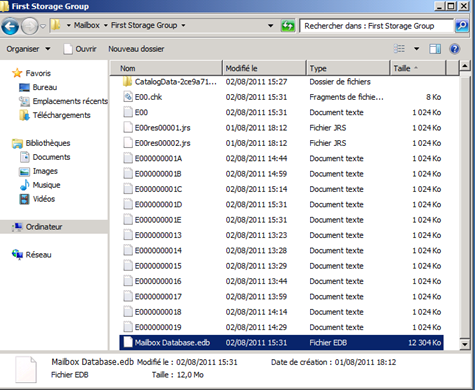The width and height of the screenshot is (475, 390).
Task: Open Vidéos library
Action: (44, 199)
